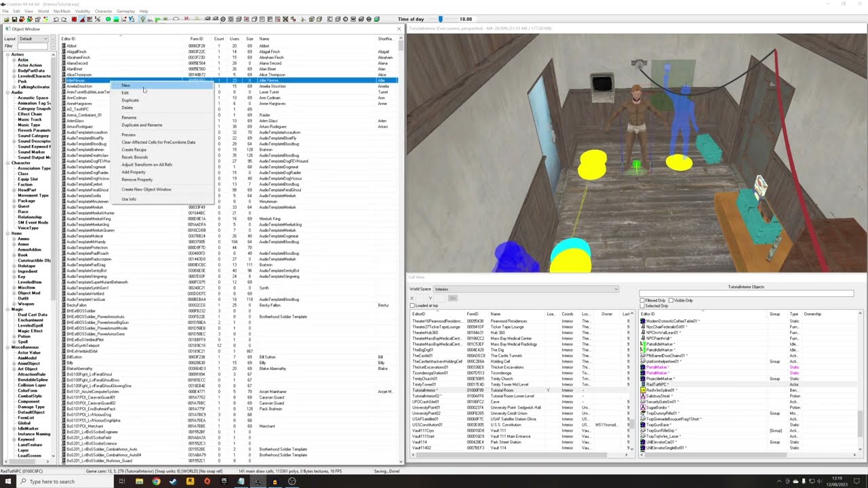Open the File menu
Viewport: 868px width, 488px height.
point(5,12)
